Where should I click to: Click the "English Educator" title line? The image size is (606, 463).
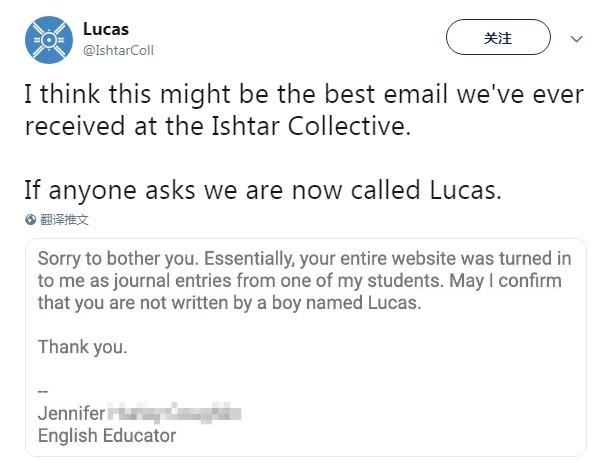coord(107,436)
